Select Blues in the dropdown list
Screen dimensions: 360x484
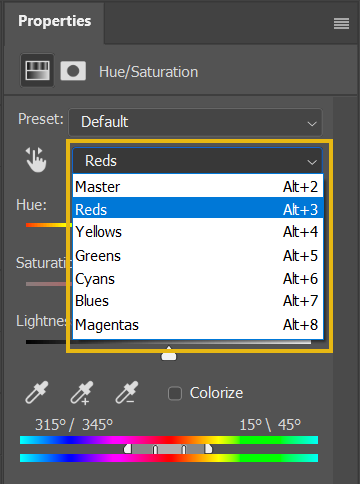click(198, 301)
